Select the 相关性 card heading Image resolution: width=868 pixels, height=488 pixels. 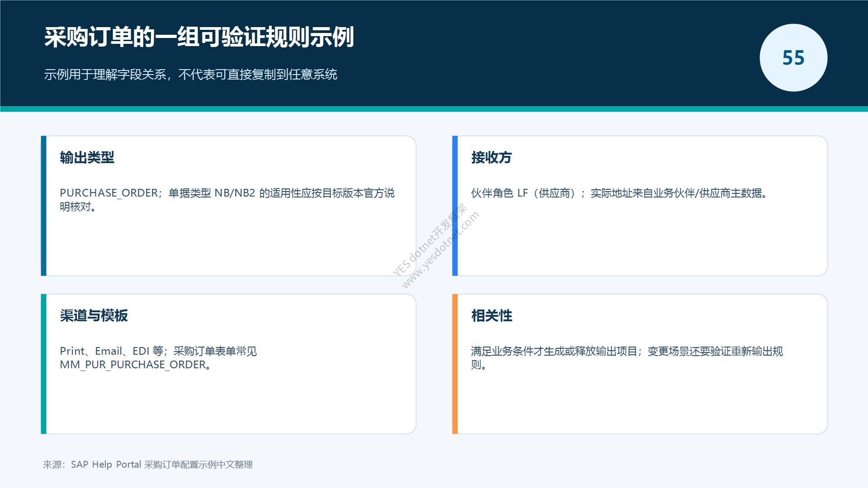click(x=491, y=315)
